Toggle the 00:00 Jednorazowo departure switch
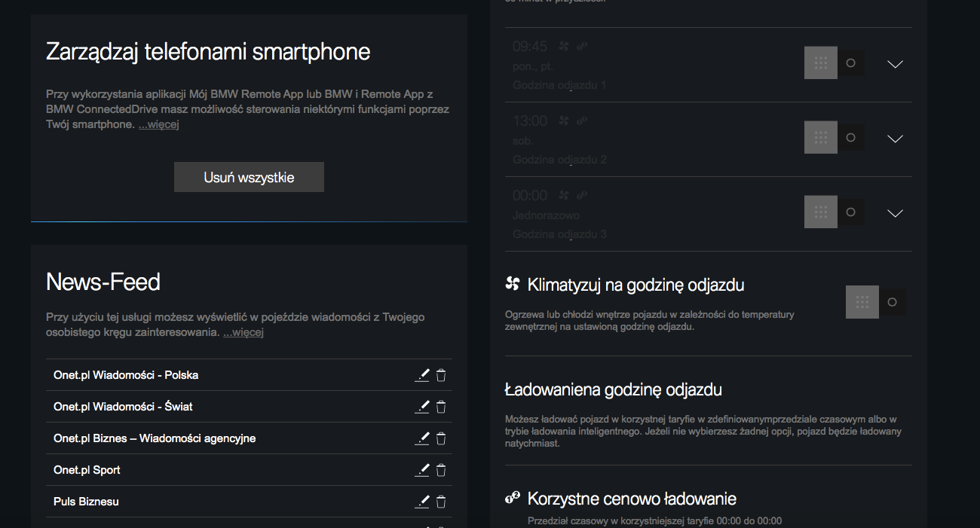980x528 pixels. click(x=835, y=212)
